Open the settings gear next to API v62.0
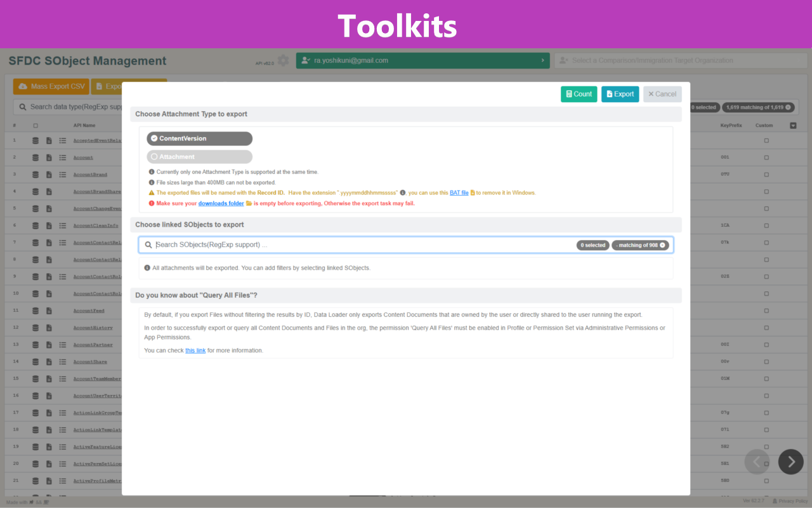This screenshot has width=812, height=508. pos(283,60)
